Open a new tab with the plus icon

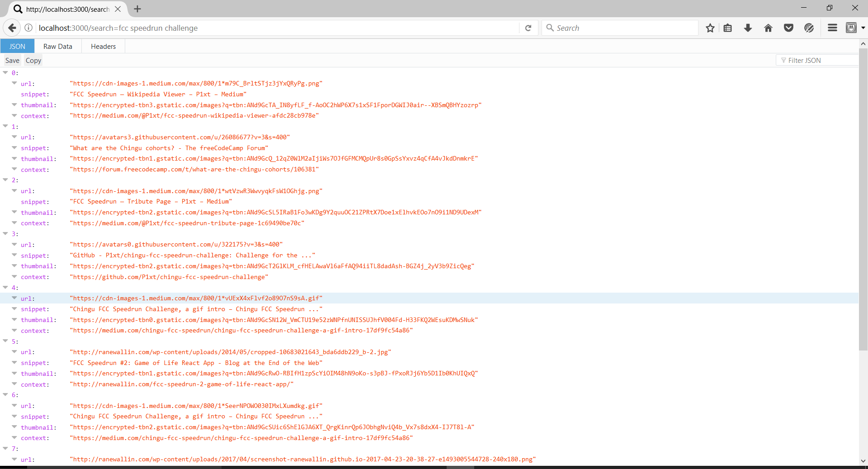pos(137,9)
